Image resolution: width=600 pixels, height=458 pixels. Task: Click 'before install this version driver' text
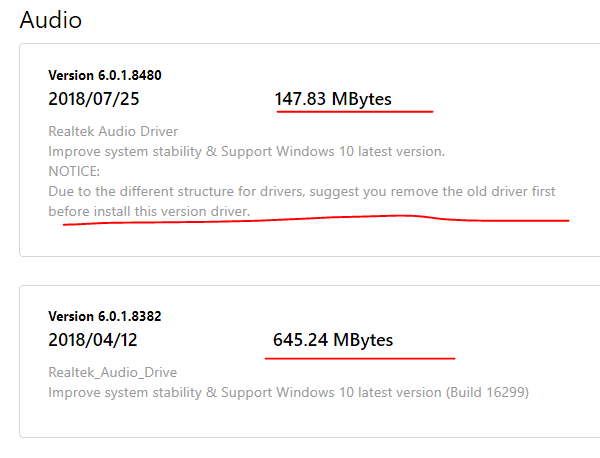[x=149, y=211]
